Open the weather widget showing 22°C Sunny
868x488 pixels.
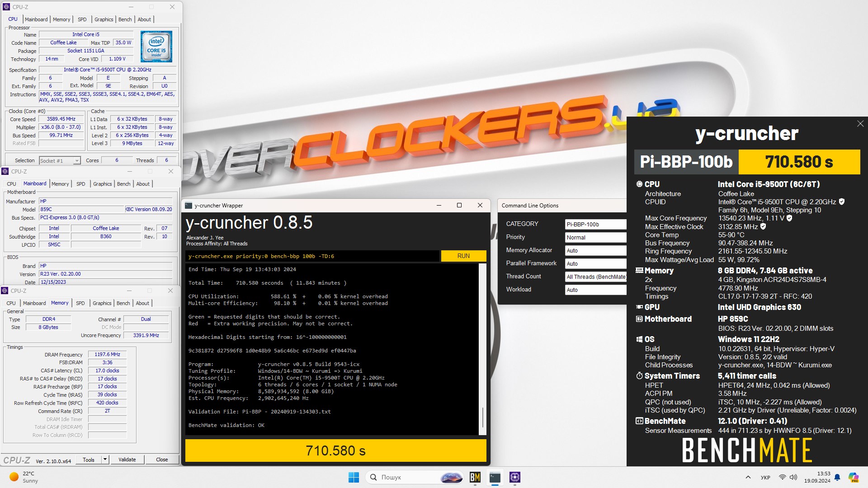pos(24,477)
